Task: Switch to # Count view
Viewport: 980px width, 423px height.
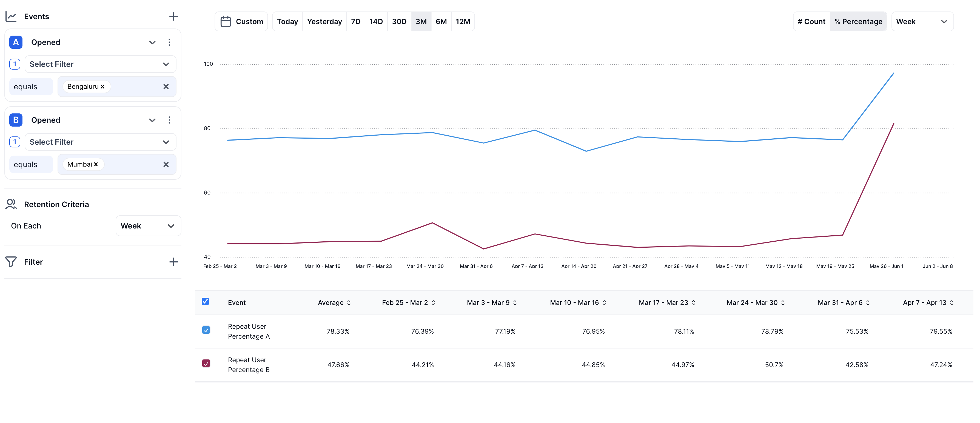Action: tap(811, 22)
